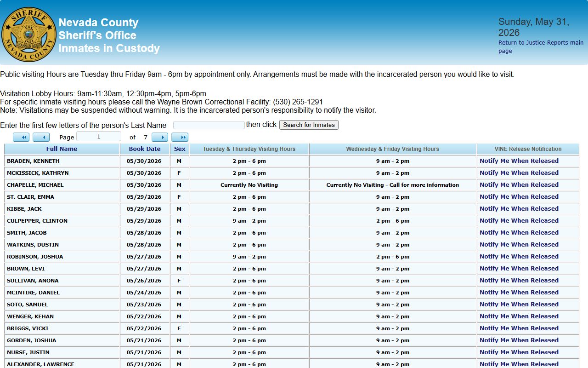
Task: Notify me when BROWN, LEVI is released
Action: point(519,269)
